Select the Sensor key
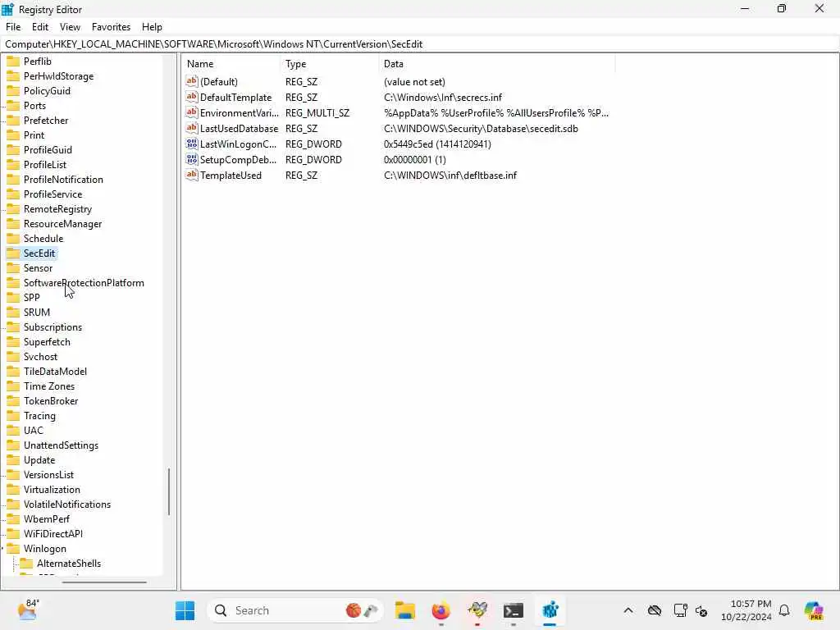 click(x=38, y=268)
